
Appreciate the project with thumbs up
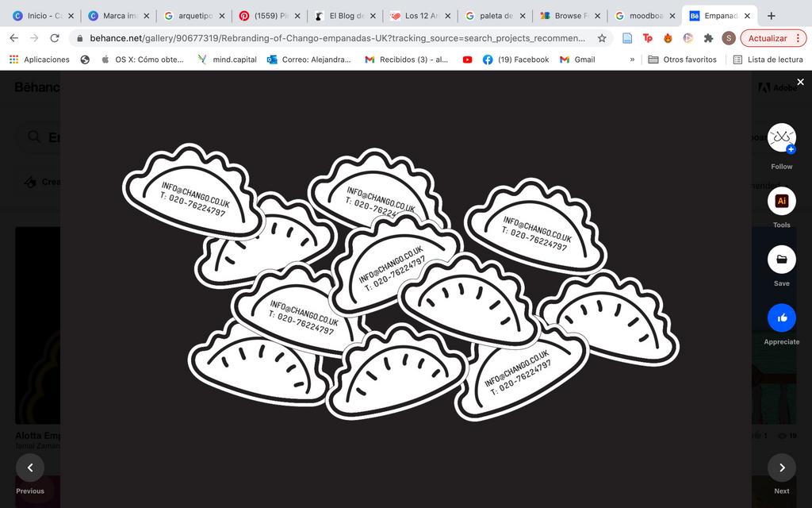(x=781, y=317)
